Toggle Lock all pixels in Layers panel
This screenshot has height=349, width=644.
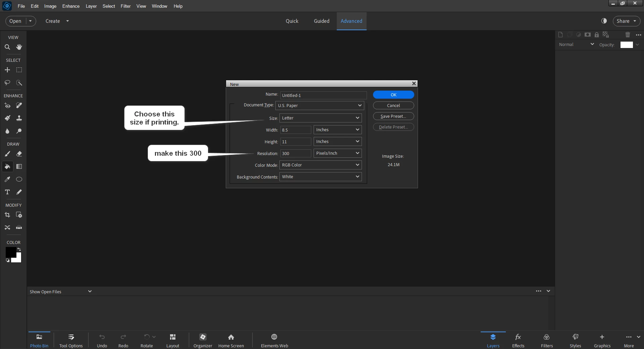coord(596,35)
